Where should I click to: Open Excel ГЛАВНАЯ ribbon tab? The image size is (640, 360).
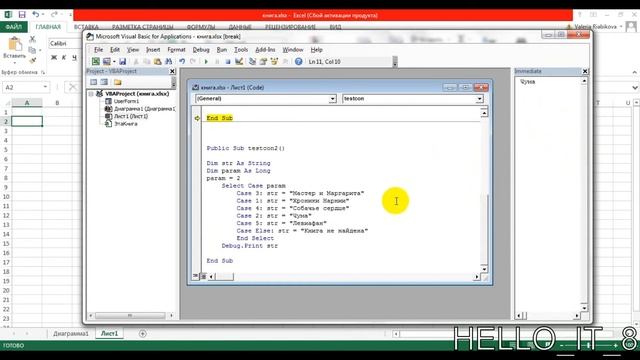click(48, 27)
